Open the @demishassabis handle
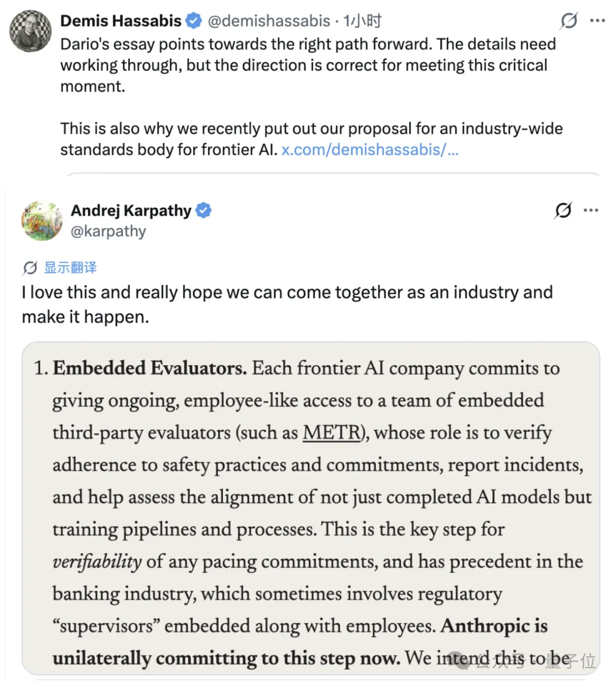The image size is (616, 686). (x=269, y=21)
